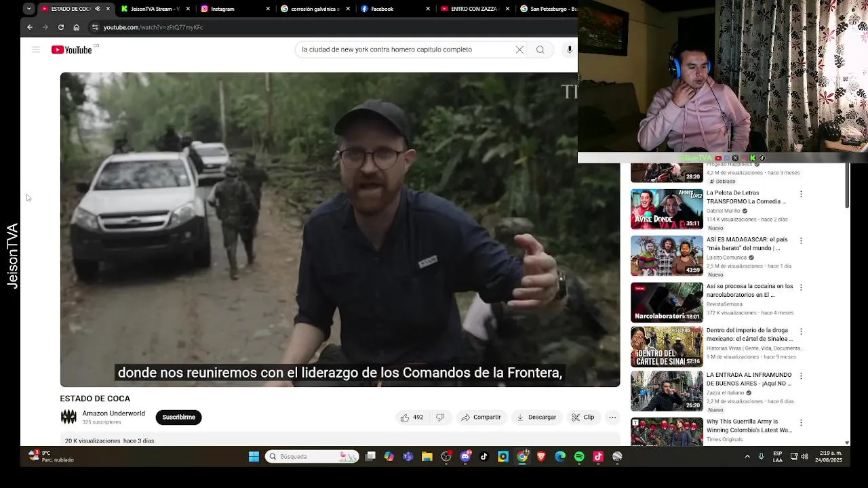The width and height of the screenshot is (868, 488).
Task: Open the YouTube hamburger guide menu
Action: point(36,49)
